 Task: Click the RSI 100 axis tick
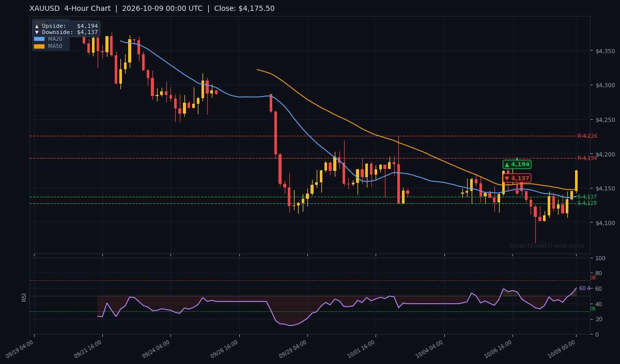click(600, 258)
